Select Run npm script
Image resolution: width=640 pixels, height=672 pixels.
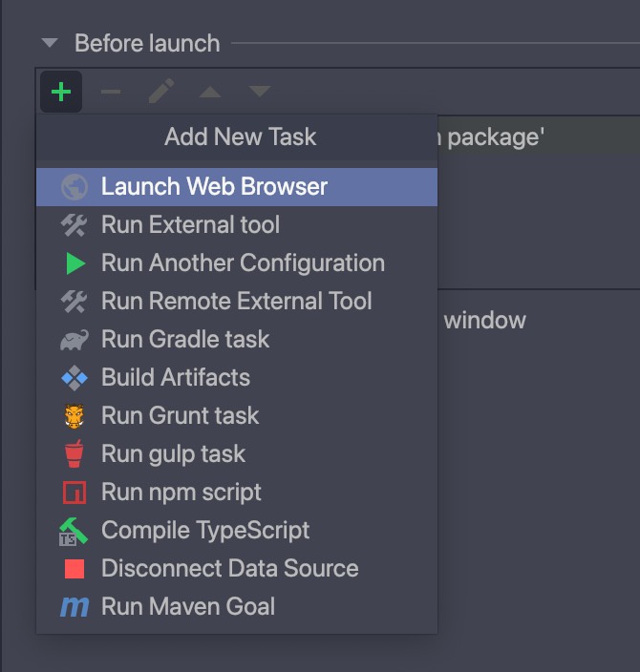click(x=237, y=492)
